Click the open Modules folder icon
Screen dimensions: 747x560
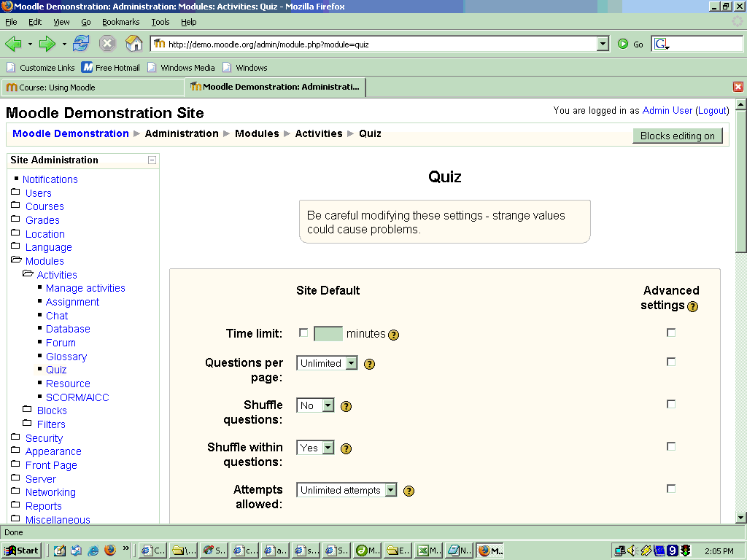[x=16, y=260]
